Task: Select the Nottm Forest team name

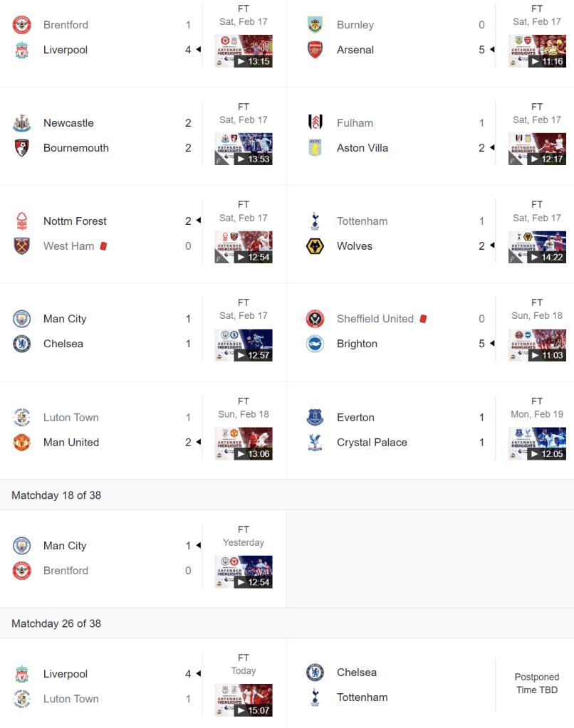Action: coord(75,221)
